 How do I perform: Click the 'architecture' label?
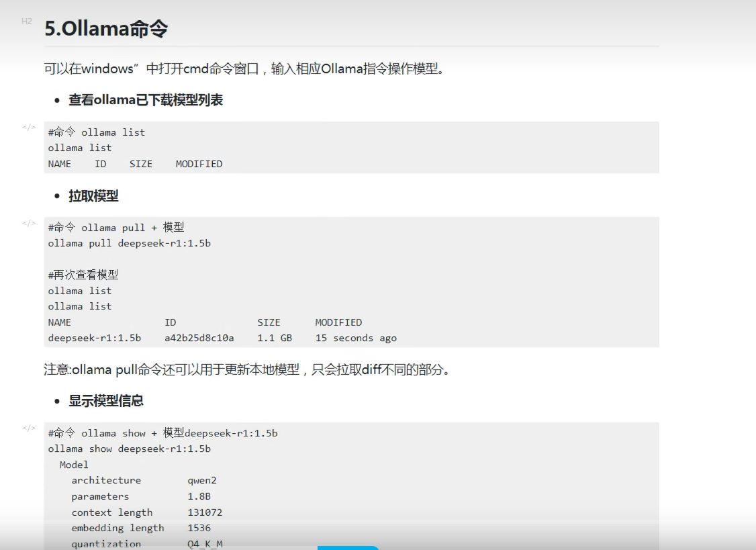(106, 481)
